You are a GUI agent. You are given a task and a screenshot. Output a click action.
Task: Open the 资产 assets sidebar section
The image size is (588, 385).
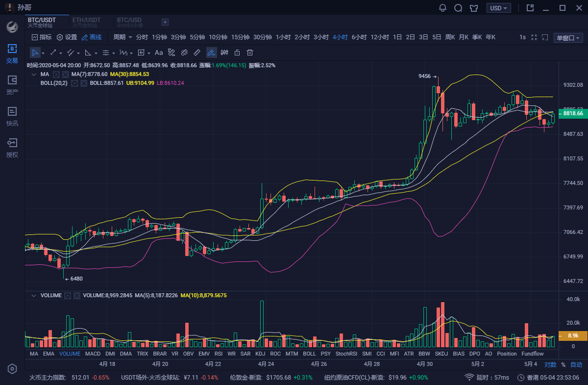(12, 85)
